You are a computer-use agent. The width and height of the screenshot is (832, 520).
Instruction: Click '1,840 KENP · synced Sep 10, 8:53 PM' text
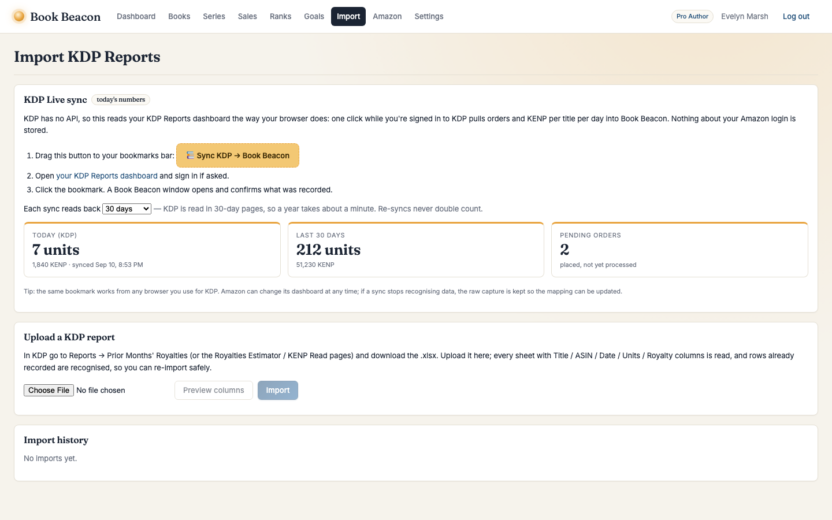coord(88,265)
